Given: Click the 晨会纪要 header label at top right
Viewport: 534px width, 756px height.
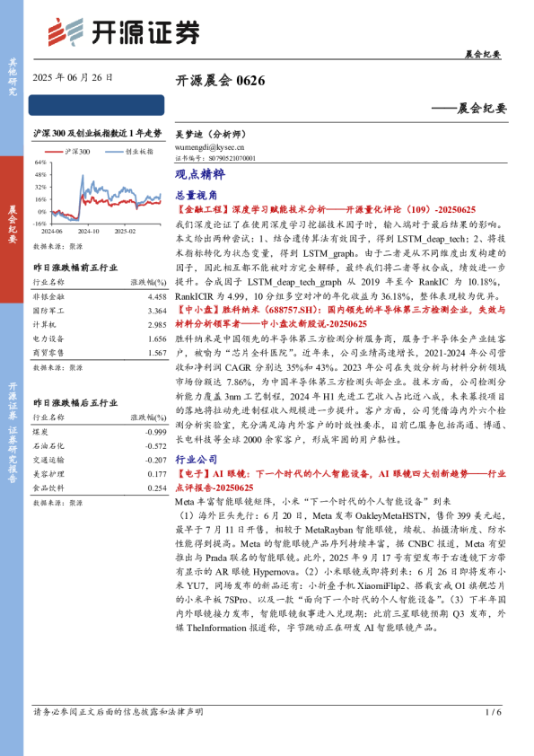Looking at the screenshot, I should coord(483,55).
